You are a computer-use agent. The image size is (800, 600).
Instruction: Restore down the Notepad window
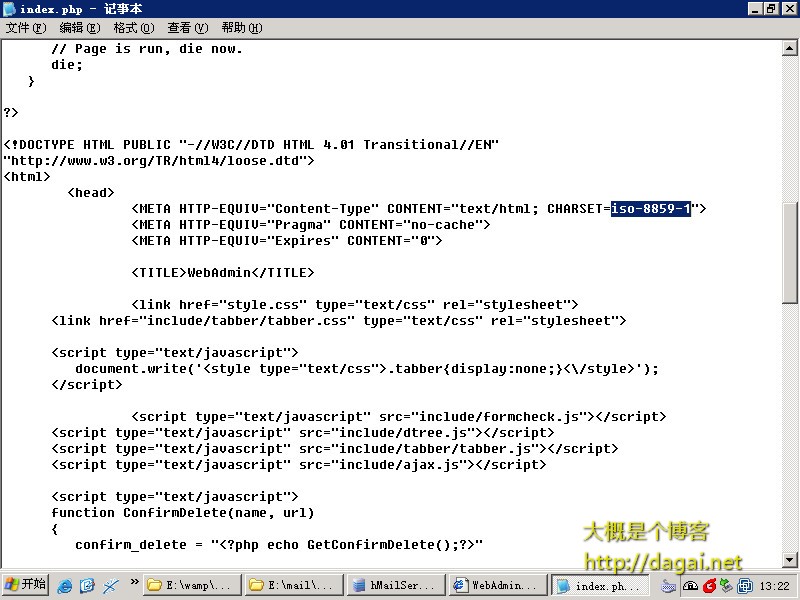point(771,9)
